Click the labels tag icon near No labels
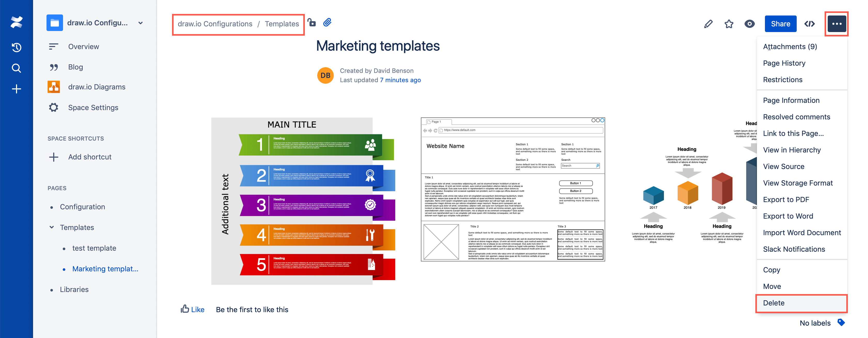 click(x=841, y=322)
